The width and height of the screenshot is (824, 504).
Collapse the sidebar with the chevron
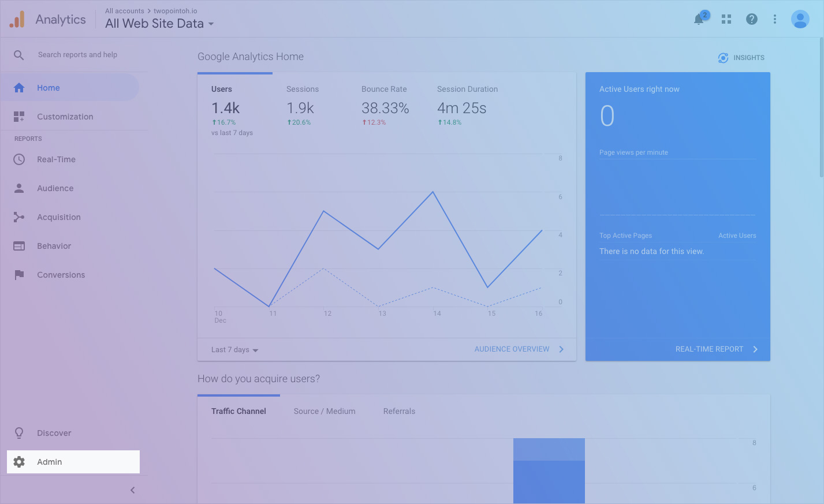(132, 490)
